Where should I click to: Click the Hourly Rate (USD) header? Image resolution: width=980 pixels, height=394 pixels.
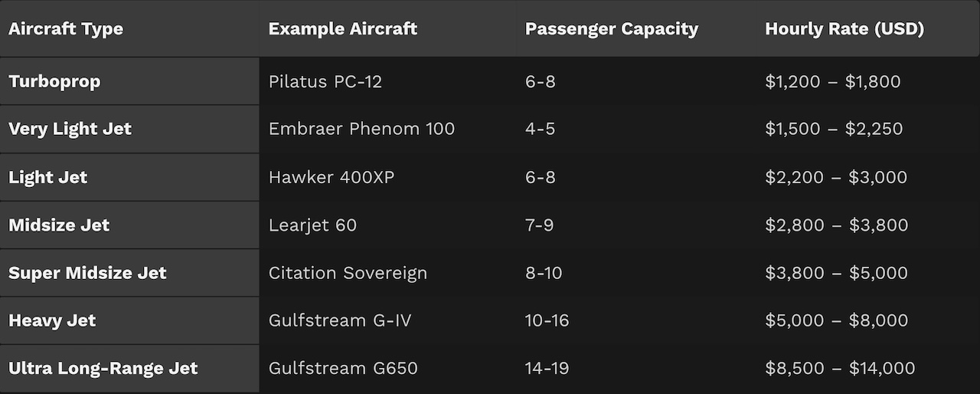coord(844,29)
